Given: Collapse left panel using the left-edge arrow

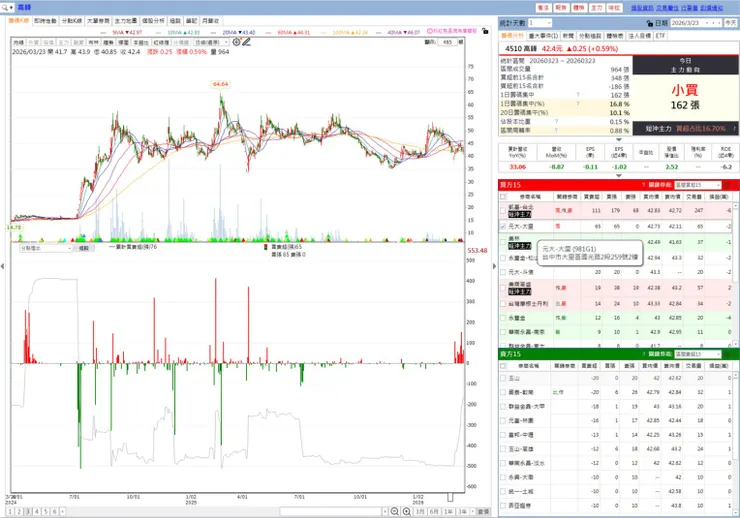Looking at the screenshot, I should point(2,266).
